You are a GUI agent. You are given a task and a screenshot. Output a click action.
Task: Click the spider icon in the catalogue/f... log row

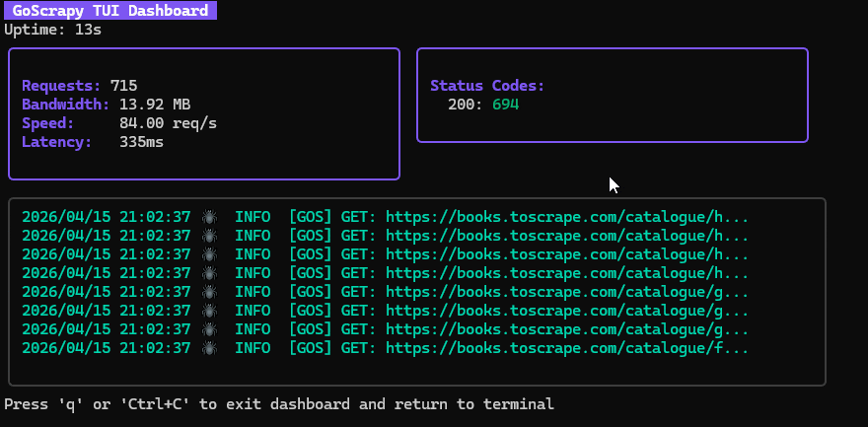pyautogui.click(x=209, y=348)
